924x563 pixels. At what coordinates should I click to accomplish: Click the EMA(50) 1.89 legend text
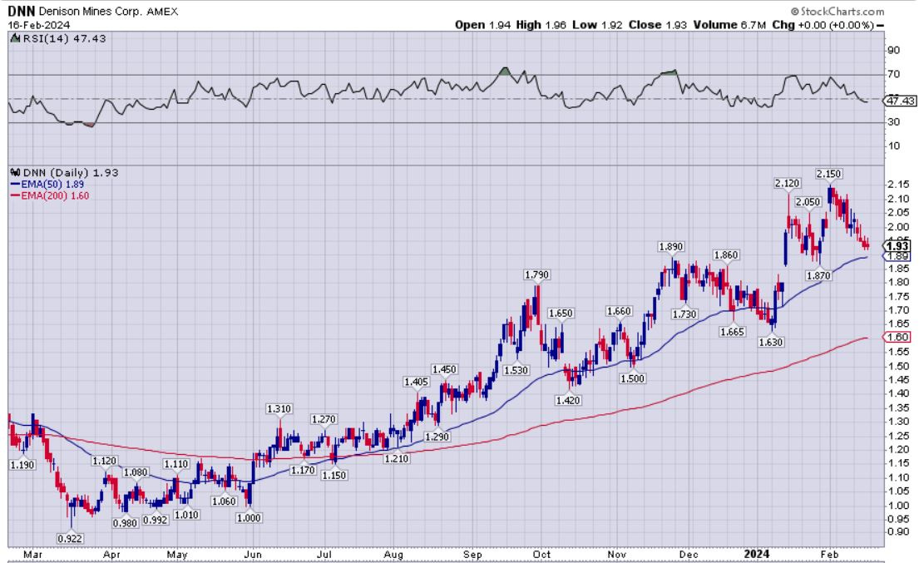(x=52, y=184)
